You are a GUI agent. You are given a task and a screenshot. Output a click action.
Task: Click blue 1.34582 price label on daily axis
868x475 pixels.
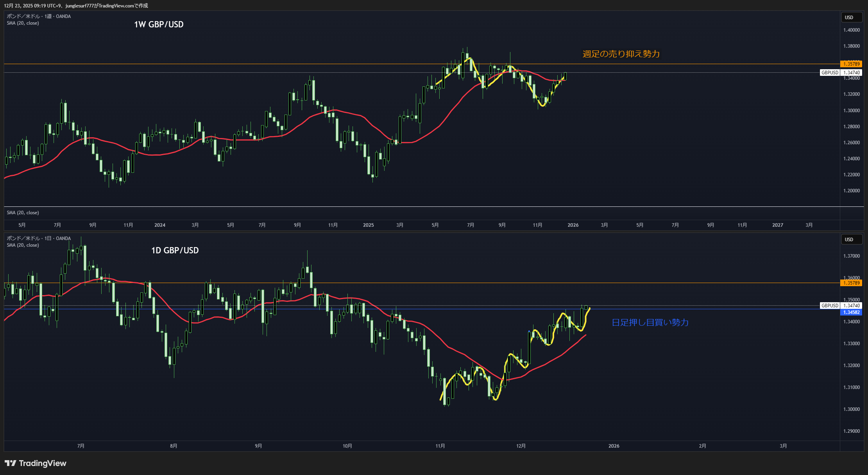point(851,312)
